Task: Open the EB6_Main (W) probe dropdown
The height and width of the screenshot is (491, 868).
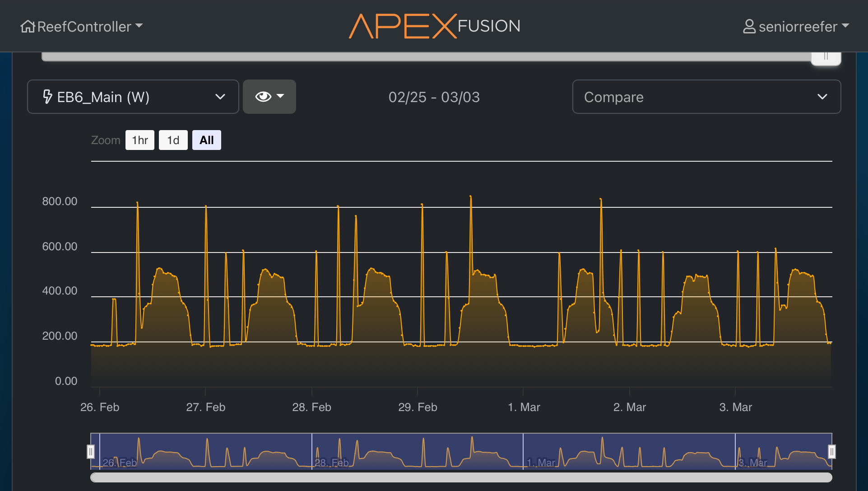Action: coord(133,97)
